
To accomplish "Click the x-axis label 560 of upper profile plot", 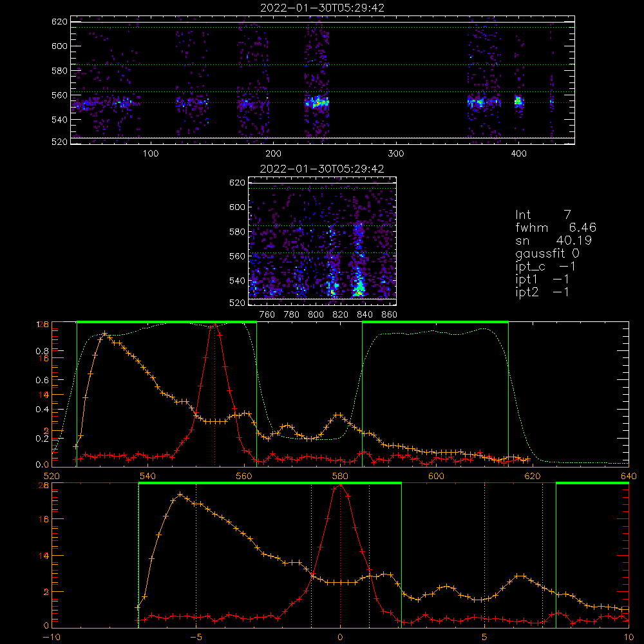I will coord(244,476).
